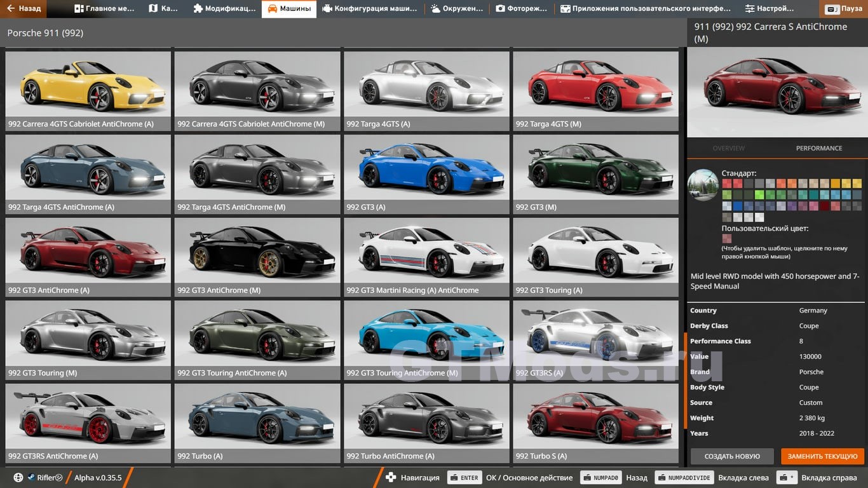Click the NUMPADDIVIDE key hint badge

point(684,478)
